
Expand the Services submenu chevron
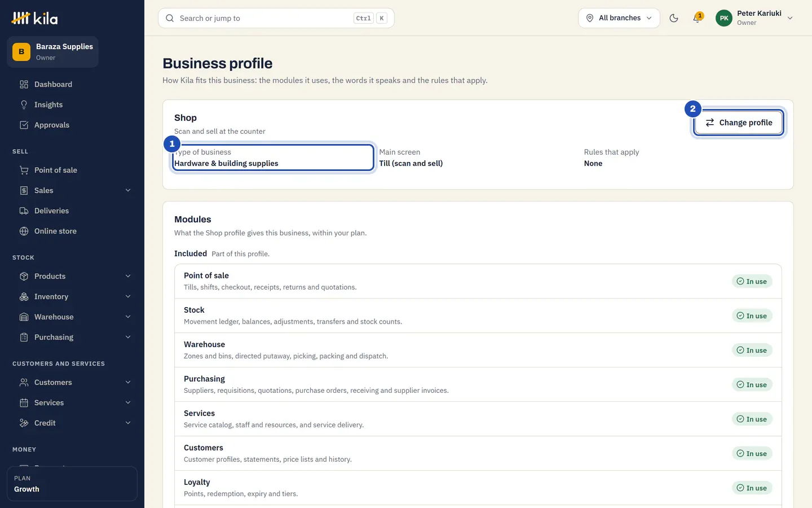[128, 402]
